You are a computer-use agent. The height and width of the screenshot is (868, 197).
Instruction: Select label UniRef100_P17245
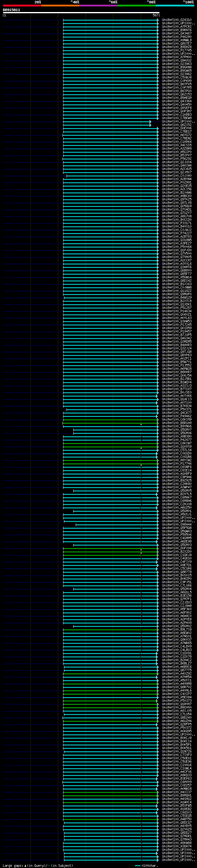(x=177, y=325)
